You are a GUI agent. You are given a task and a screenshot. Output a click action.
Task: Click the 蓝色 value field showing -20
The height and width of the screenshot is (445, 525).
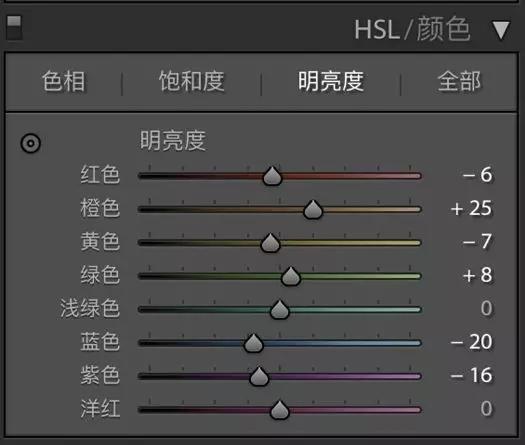[x=471, y=342]
